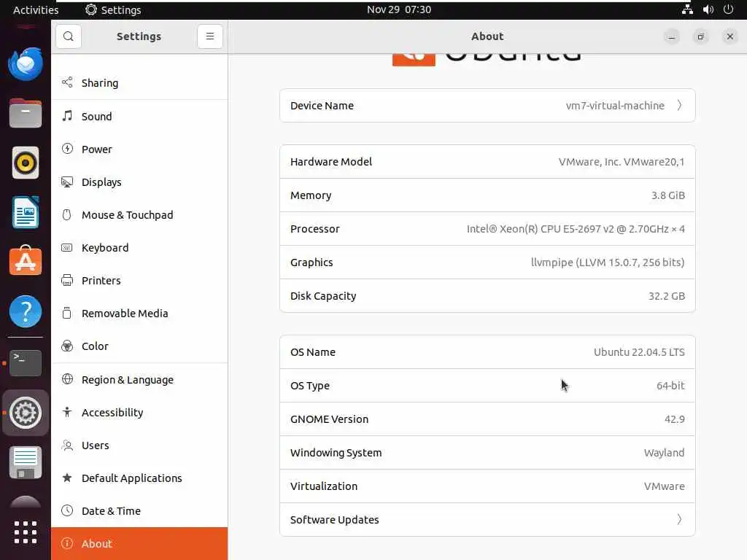Click the date and time clock
Screen dimensions: 747x560
click(399, 9)
